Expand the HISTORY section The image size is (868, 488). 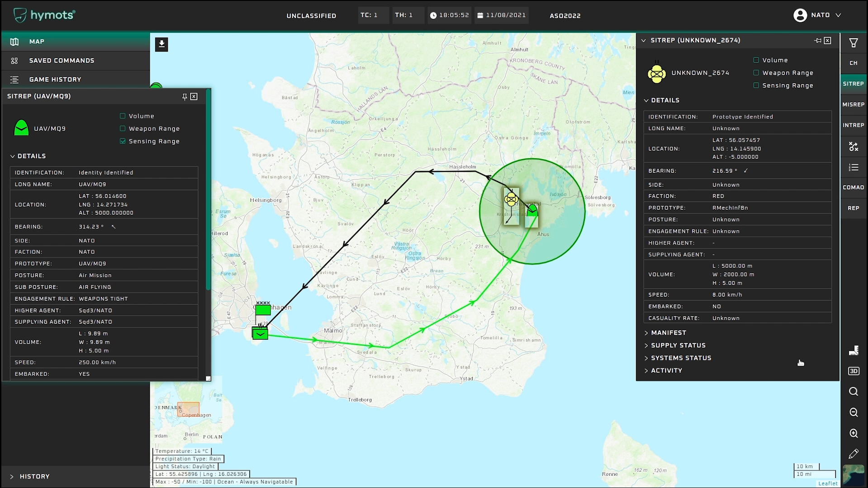(x=30, y=477)
